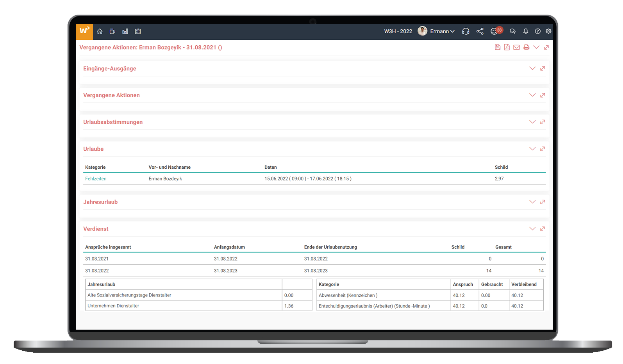Viewport: 623px width, 364px height.
Task: Expand the Jahresurlaub section chevron
Action: click(532, 202)
